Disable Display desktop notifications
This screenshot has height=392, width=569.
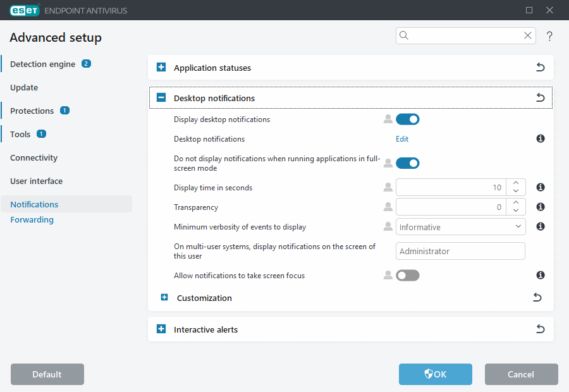click(408, 119)
